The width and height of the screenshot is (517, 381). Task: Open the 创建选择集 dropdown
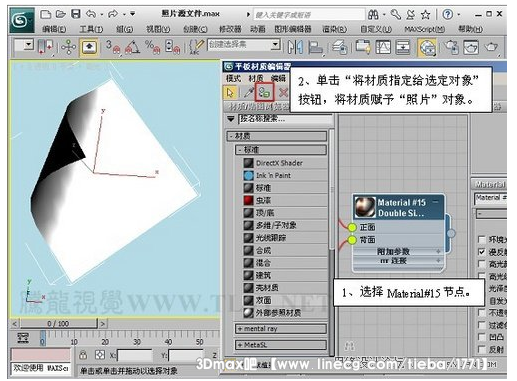[275, 45]
